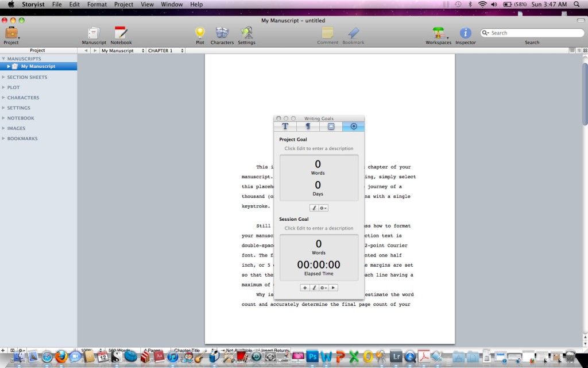Click the Project Goal description placeholder
Image resolution: width=588 pixels, height=368 pixels.
(319, 148)
